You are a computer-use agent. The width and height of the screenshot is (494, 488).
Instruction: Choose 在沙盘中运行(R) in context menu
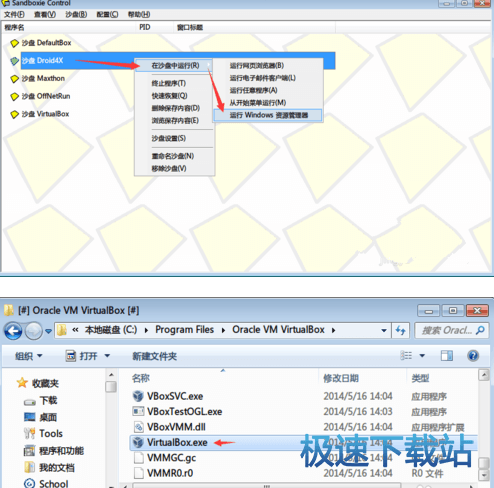175,65
